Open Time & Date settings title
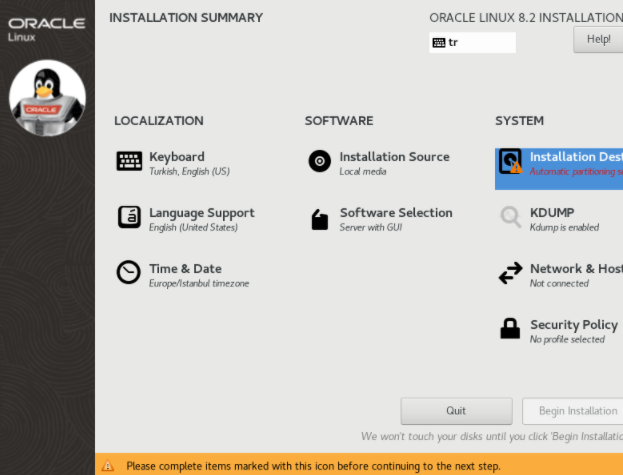Image resolution: width=623 pixels, height=475 pixels. [x=185, y=269]
